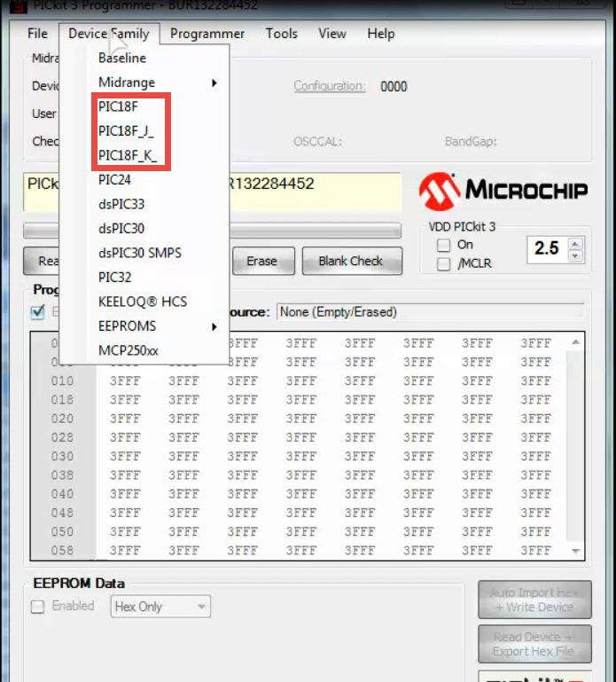Open the Hex Only dropdown
Image resolution: width=616 pixels, height=682 pixels.
coord(160,607)
